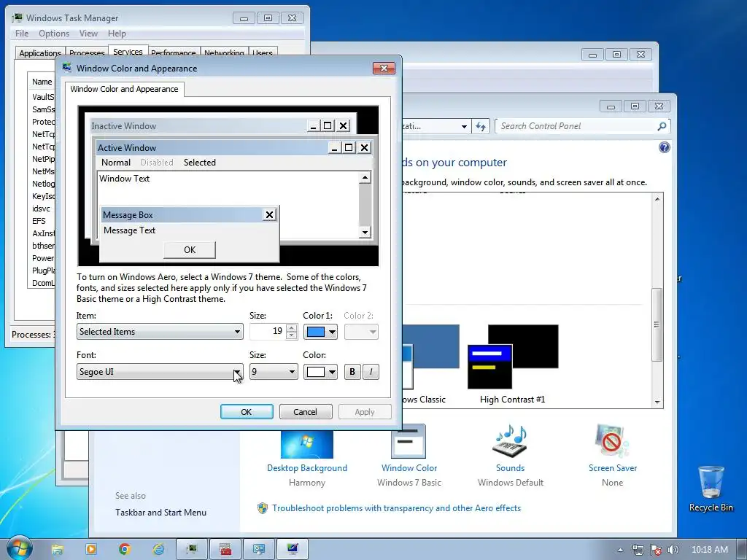Open the Taskbar and Start Menu link
Viewport: 747px width, 560px height.
point(160,513)
